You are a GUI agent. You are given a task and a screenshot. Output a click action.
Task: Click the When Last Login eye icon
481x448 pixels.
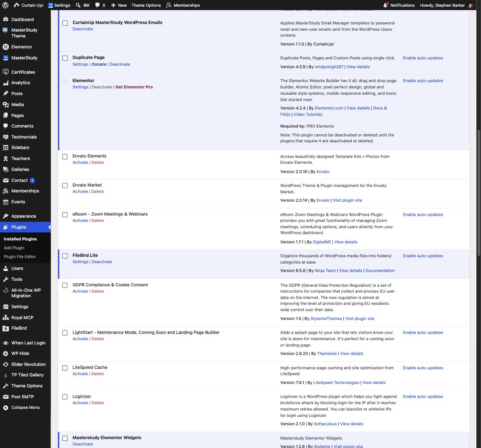point(5,343)
